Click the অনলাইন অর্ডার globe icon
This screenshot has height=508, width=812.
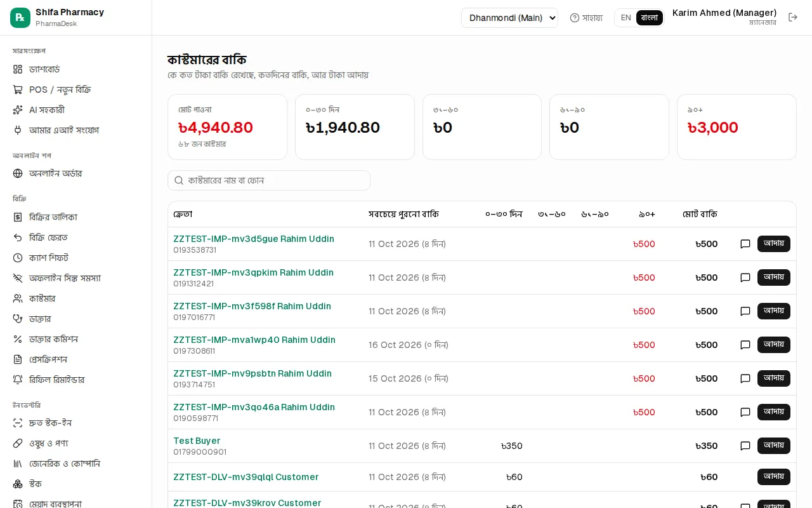18,173
